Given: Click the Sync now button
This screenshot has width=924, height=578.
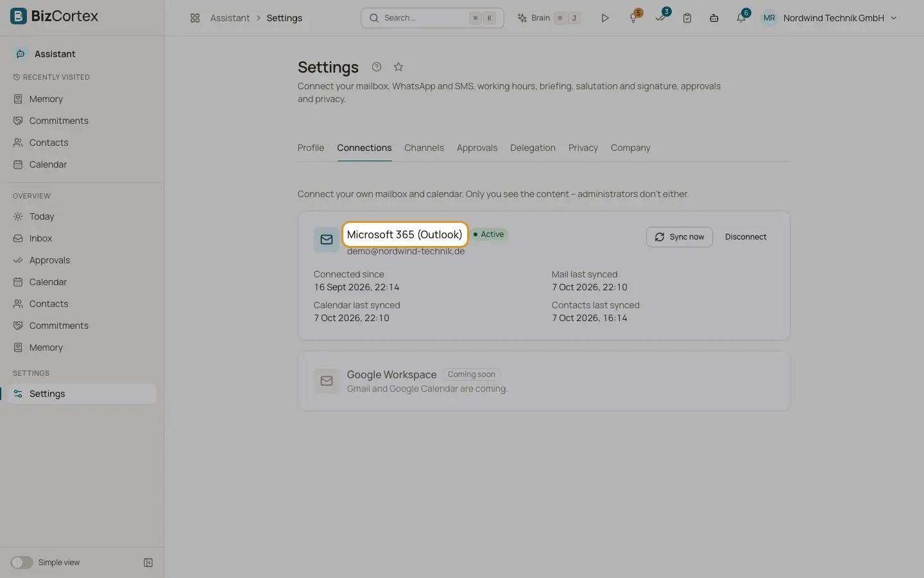Looking at the screenshot, I should (x=680, y=237).
